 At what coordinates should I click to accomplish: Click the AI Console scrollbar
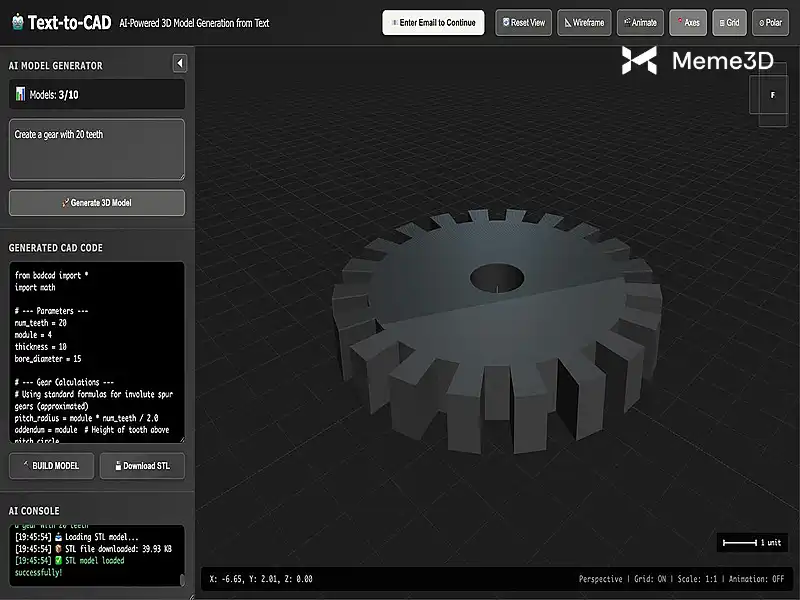(x=182, y=580)
